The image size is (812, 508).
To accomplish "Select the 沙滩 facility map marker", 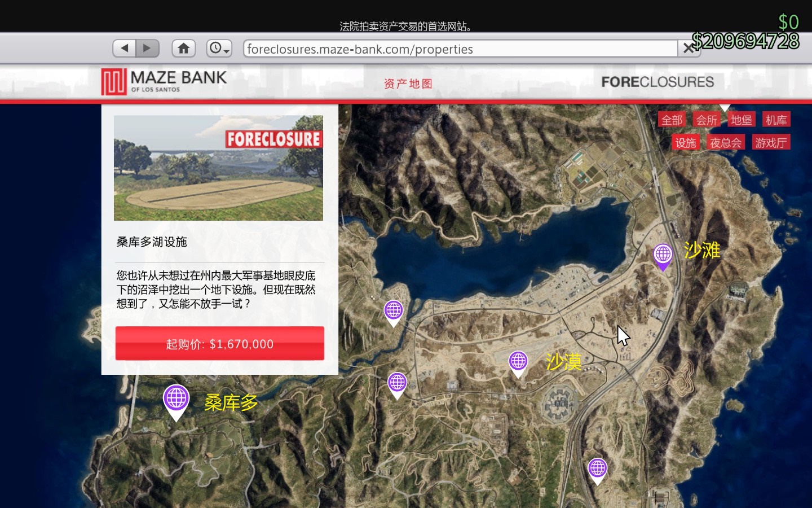I will tap(663, 257).
